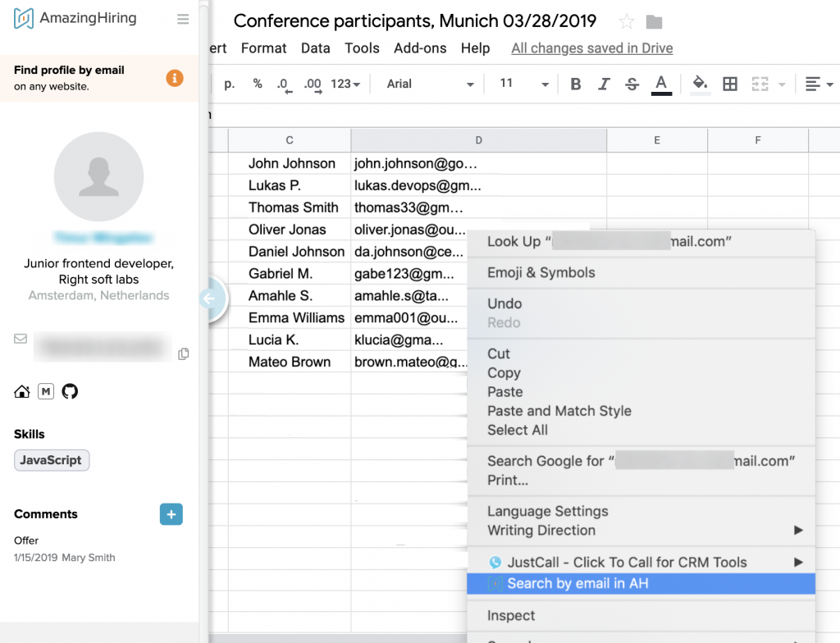This screenshot has width=840, height=643.
Task: Toggle italic formatting
Action: point(605,84)
